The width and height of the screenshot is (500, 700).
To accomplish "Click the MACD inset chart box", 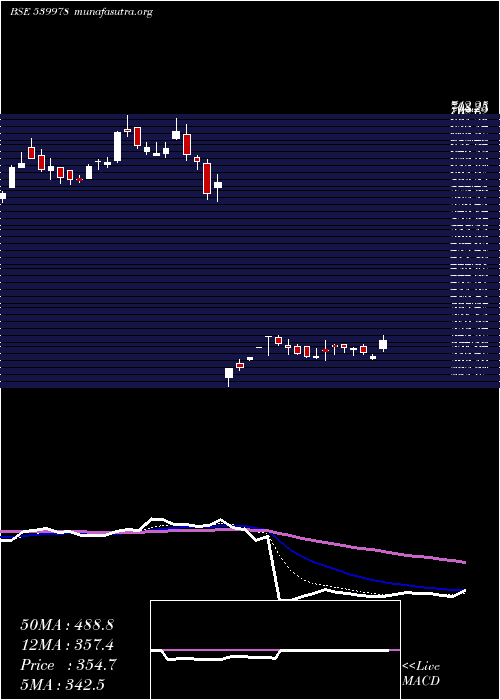I will (275, 650).
